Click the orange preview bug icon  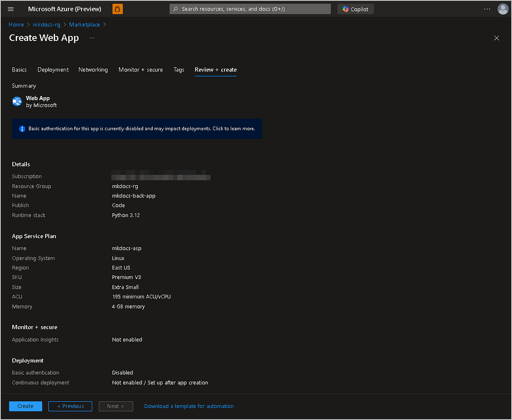coord(118,9)
